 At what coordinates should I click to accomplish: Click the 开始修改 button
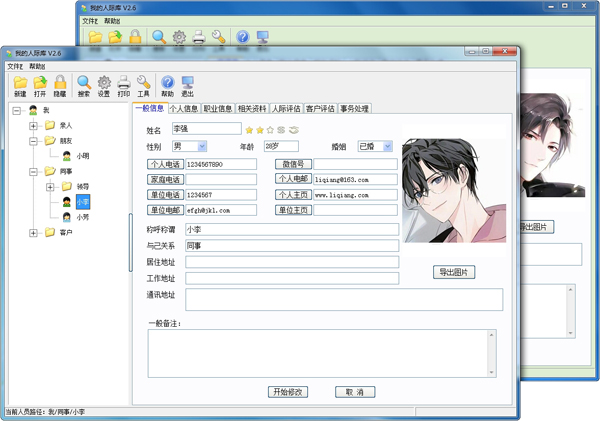point(287,392)
